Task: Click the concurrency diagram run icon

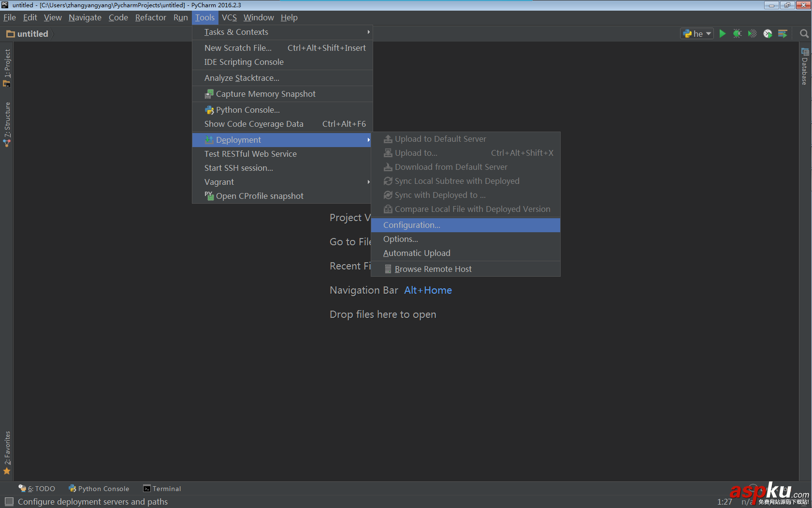Action: (x=783, y=34)
